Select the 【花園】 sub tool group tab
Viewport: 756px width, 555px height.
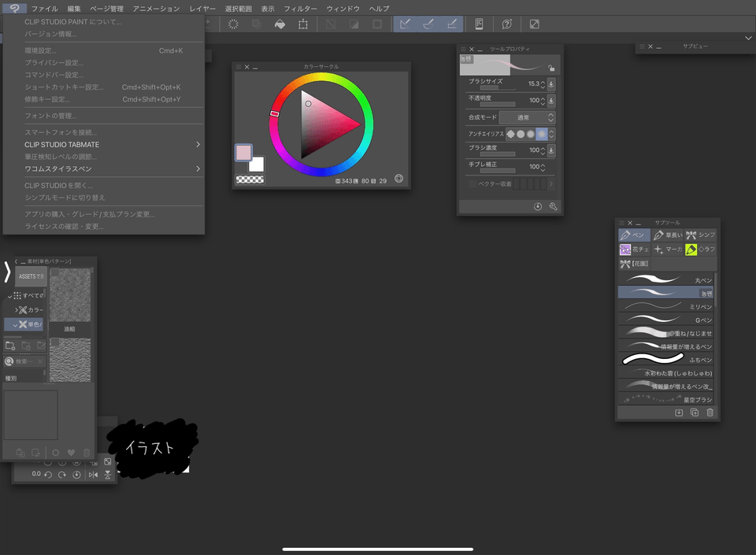(635, 264)
